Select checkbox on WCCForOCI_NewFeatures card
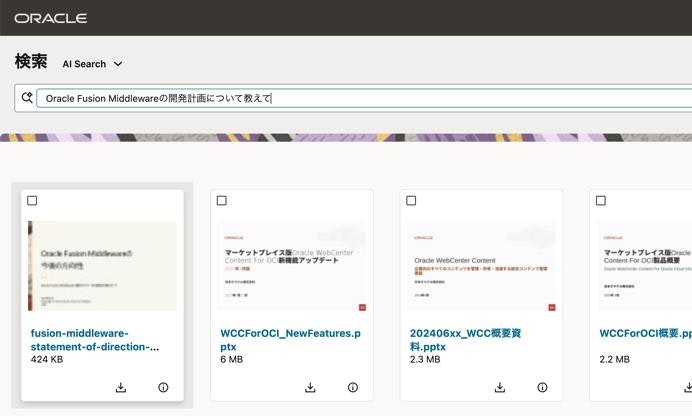Image resolution: width=692 pixels, height=416 pixels. 222,201
